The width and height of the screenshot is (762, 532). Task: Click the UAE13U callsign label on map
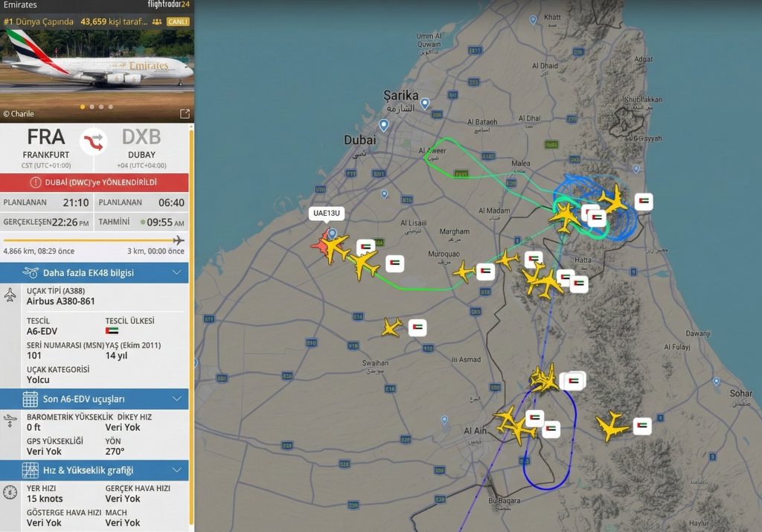pyautogui.click(x=327, y=214)
